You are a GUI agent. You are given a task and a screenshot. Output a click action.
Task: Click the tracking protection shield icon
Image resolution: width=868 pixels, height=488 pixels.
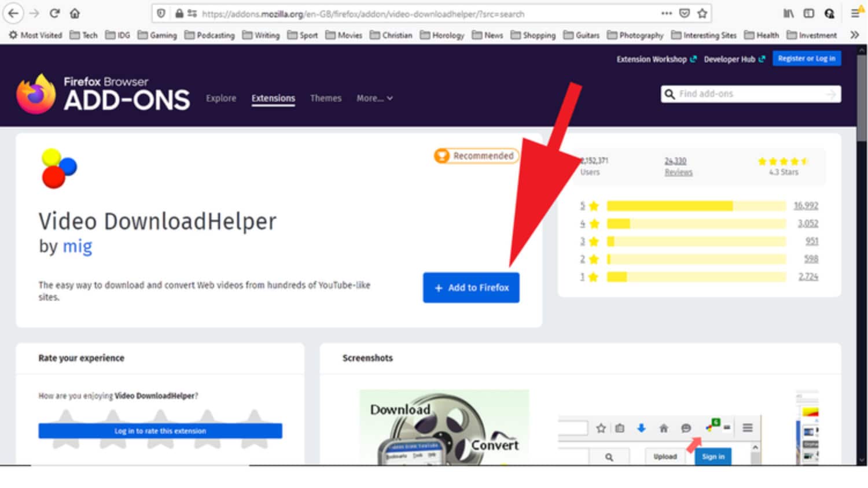[x=161, y=13]
